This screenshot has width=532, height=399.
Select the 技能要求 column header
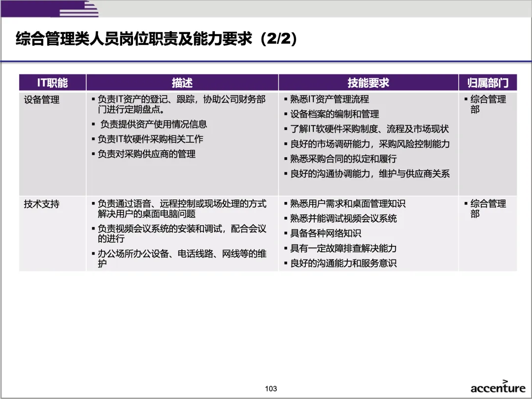[368, 82]
